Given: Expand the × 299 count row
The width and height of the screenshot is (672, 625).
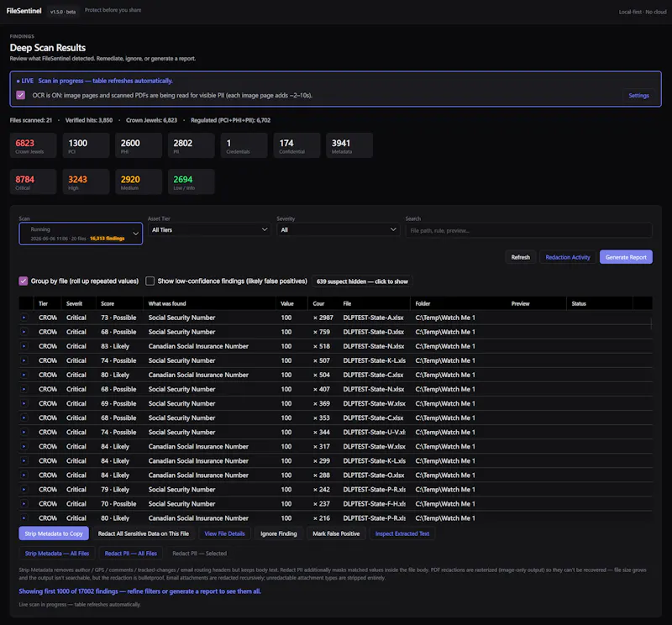Looking at the screenshot, I should 24,461.
